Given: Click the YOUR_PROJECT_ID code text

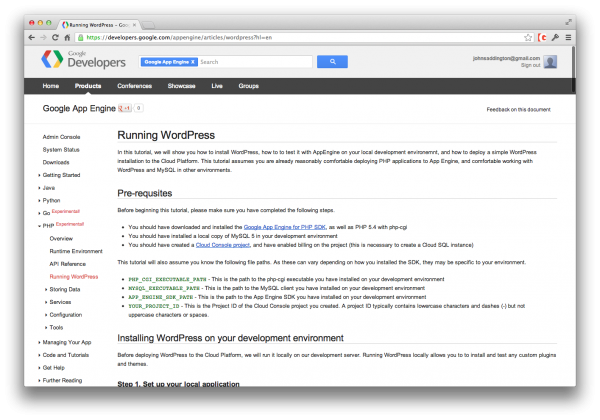Looking at the screenshot, I should [x=154, y=306].
